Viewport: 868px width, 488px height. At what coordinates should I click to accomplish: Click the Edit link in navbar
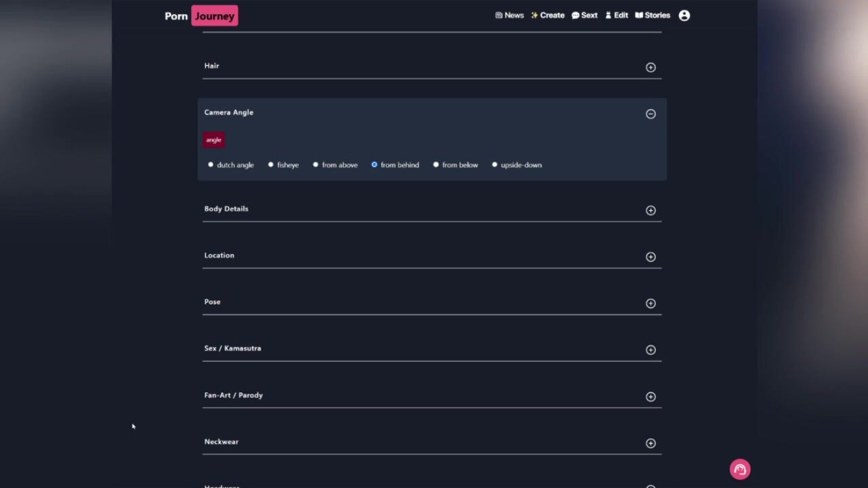click(616, 16)
